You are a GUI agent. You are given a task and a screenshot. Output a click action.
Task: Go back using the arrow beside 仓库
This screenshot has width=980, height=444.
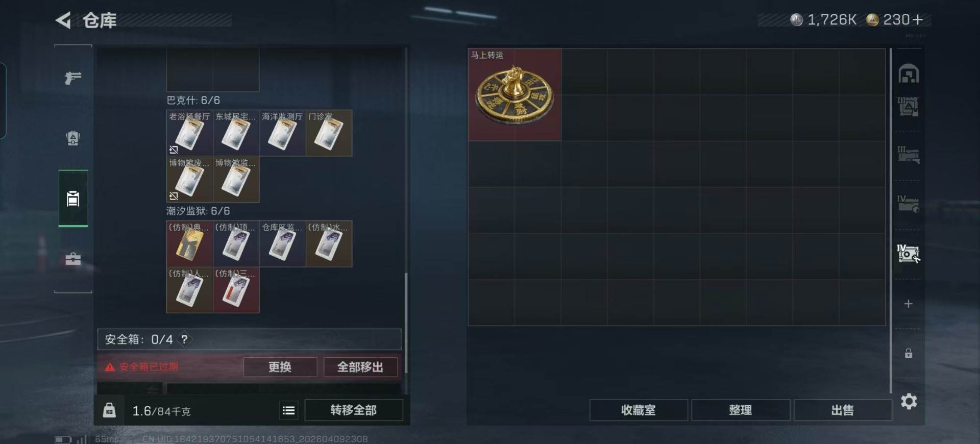click(64, 20)
